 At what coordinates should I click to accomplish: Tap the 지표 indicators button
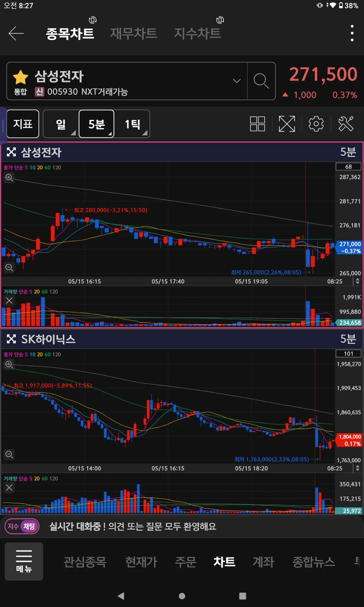point(23,124)
